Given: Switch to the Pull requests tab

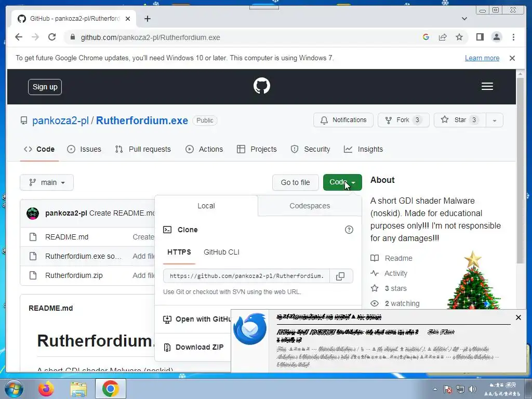Looking at the screenshot, I should [143, 149].
